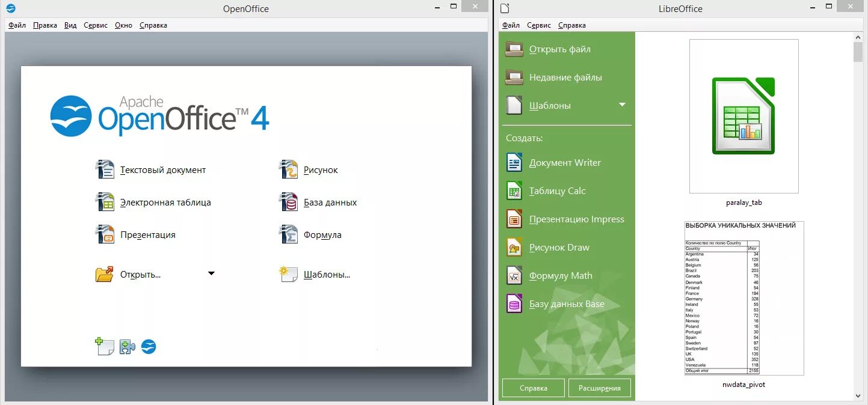The image size is (868, 405).
Task: Click the Math formula icon in LibreOffice
Action: pyautogui.click(x=514, y=275)
